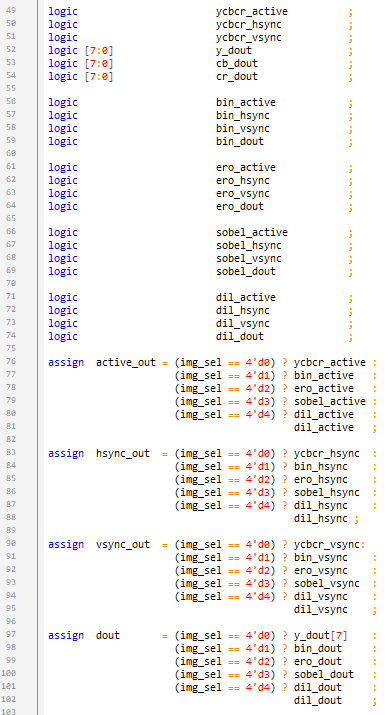This screenshot has width=391, height=715.
Task: Click ycbcr_vsync on line 90
Action: click(327, 544)
